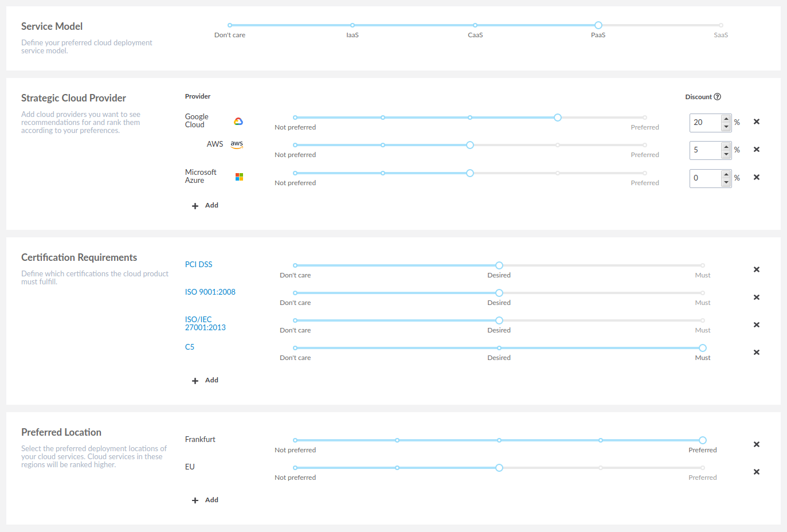The width and height of the screenshot is (787, 532).
Task: Set Service Model slider to SaaS
Action: click(x=721, y=25)
